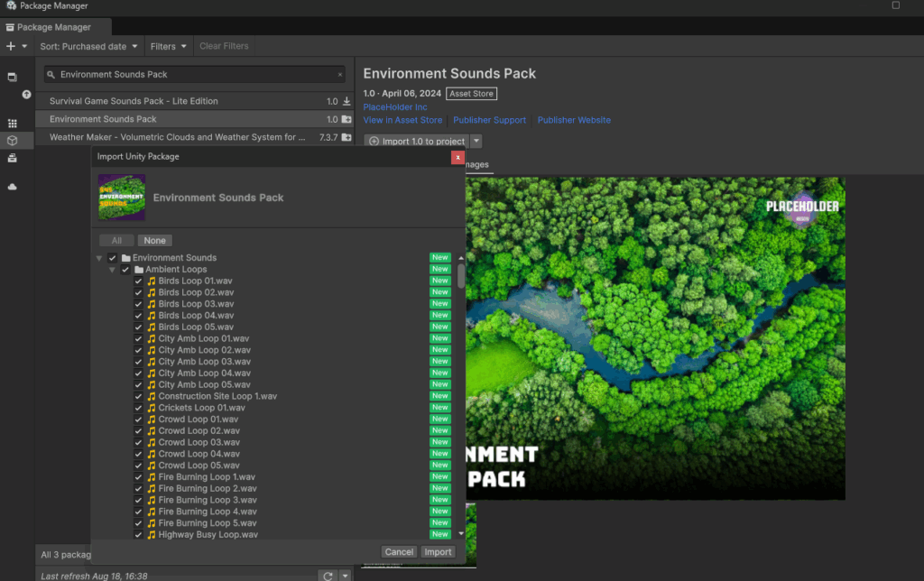The image size is (924, 581).
Task: Open the My Assets cube icon in sidebar
Action: coord(13,141)
